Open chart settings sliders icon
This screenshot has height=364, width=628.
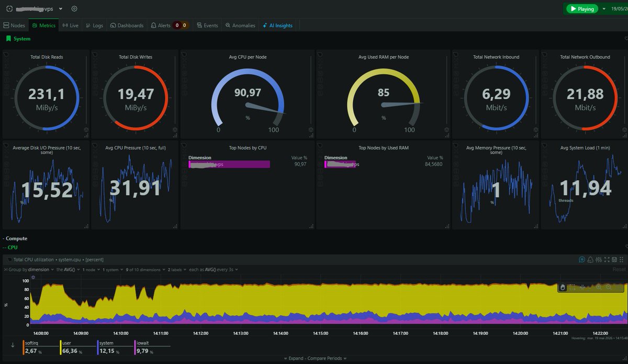click(599, 259)
